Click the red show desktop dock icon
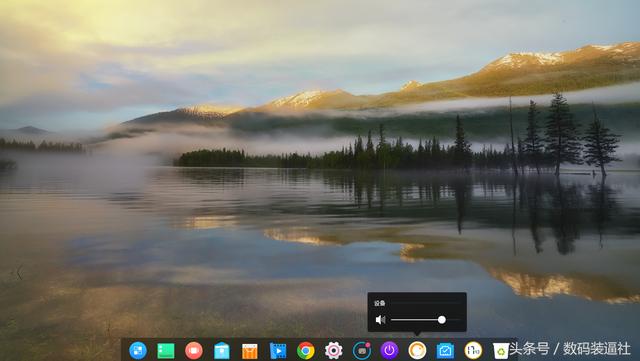Screen dimensions: 640x361 point(194,350)
